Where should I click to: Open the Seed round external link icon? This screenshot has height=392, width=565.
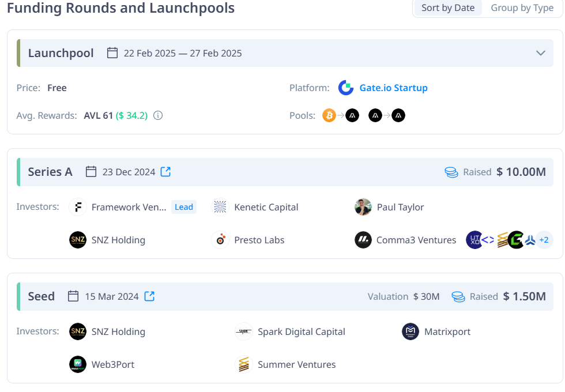[149, 296]
